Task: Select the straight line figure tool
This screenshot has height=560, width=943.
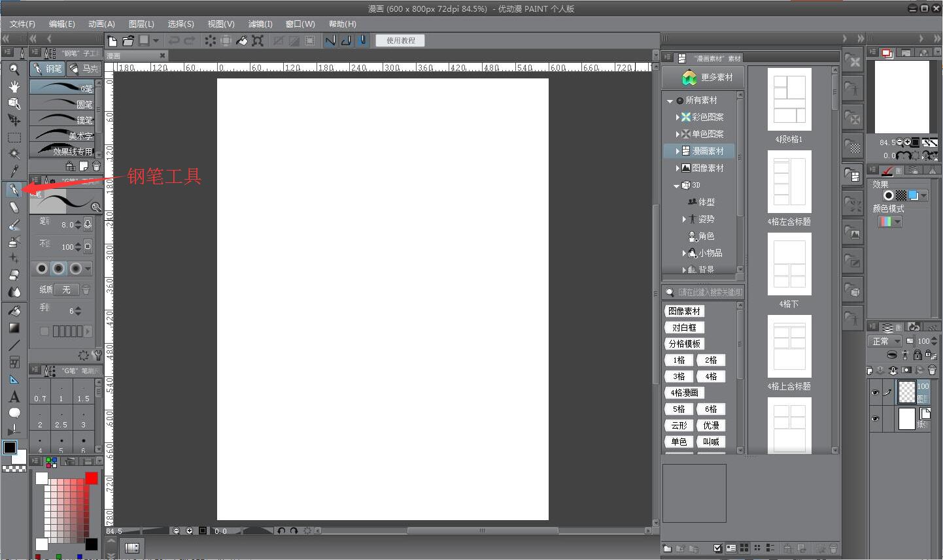Action: pyautogui.click(x=14, y=345)
